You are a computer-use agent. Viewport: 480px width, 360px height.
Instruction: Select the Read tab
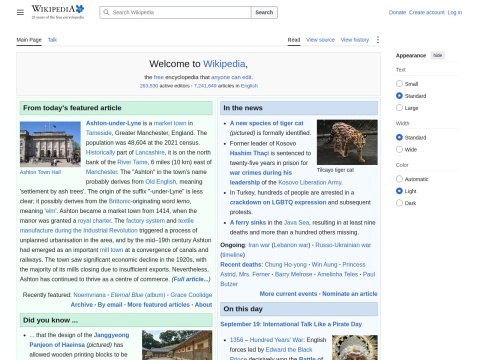tap(294, 40)
